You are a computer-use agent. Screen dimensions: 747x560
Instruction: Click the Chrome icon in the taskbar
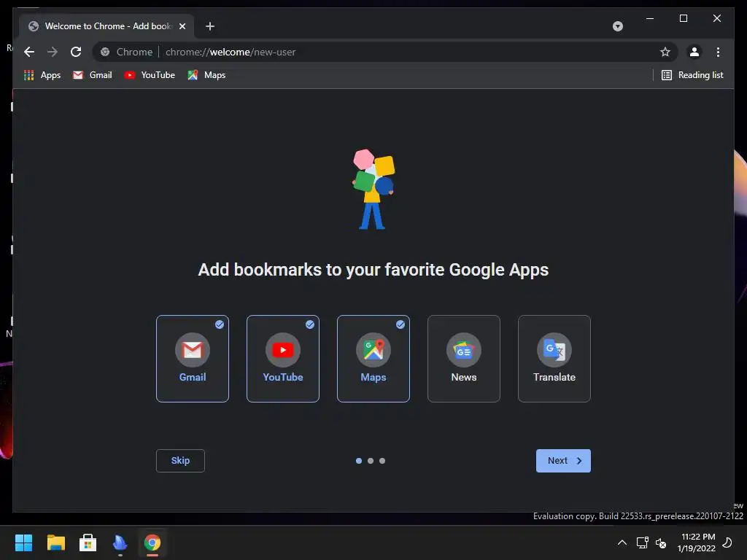pyautogui.click(x=152, y=542)
